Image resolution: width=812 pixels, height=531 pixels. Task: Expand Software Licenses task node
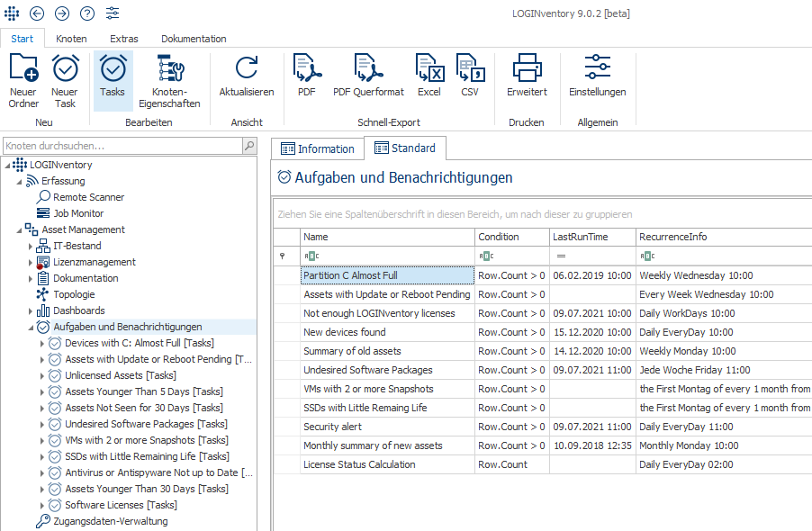point(42,505)
